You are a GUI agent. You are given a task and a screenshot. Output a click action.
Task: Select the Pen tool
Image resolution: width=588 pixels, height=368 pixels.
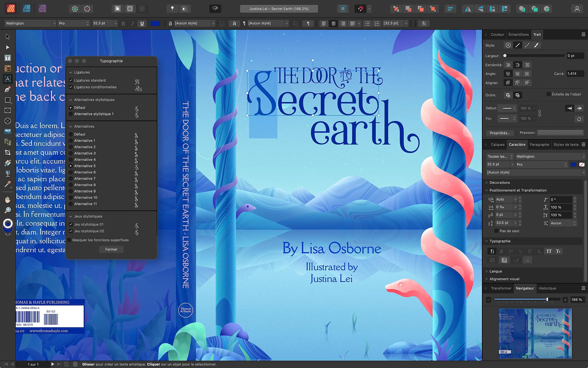pos(8,89)
